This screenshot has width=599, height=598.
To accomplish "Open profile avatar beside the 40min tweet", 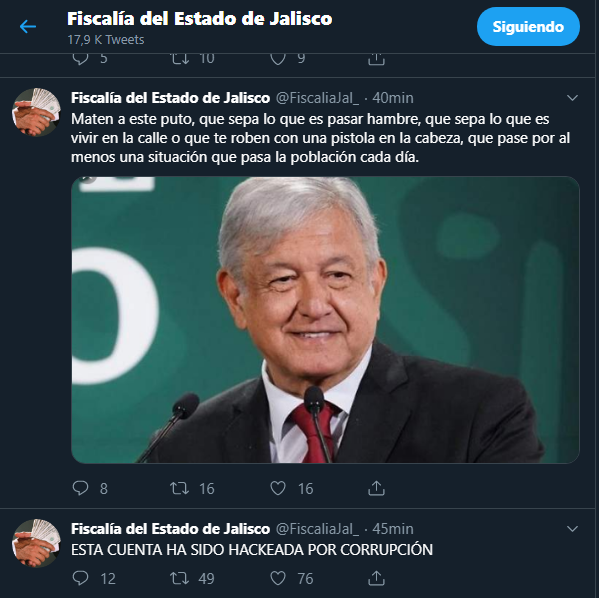I will click(36, 112).
